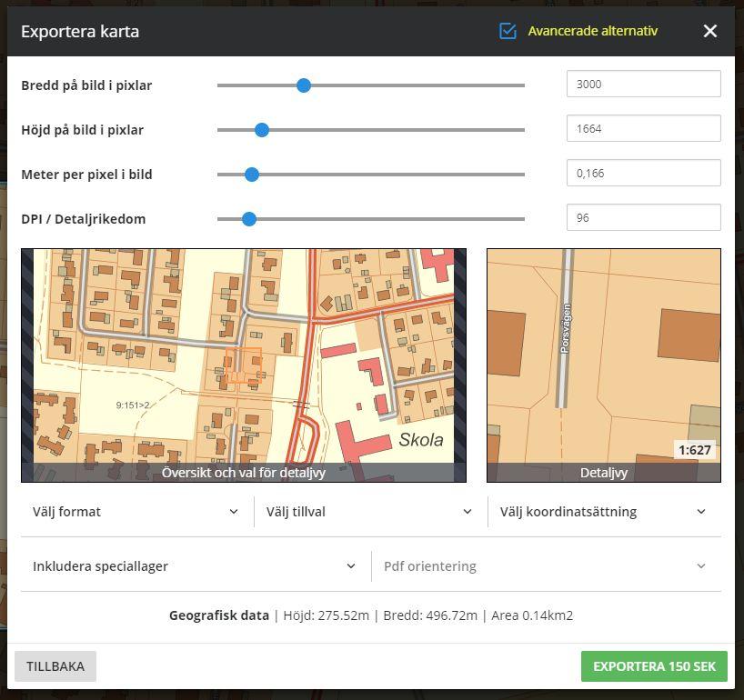
Task: Click the chevron arrow of Pdf orientering
Action: 701,566
